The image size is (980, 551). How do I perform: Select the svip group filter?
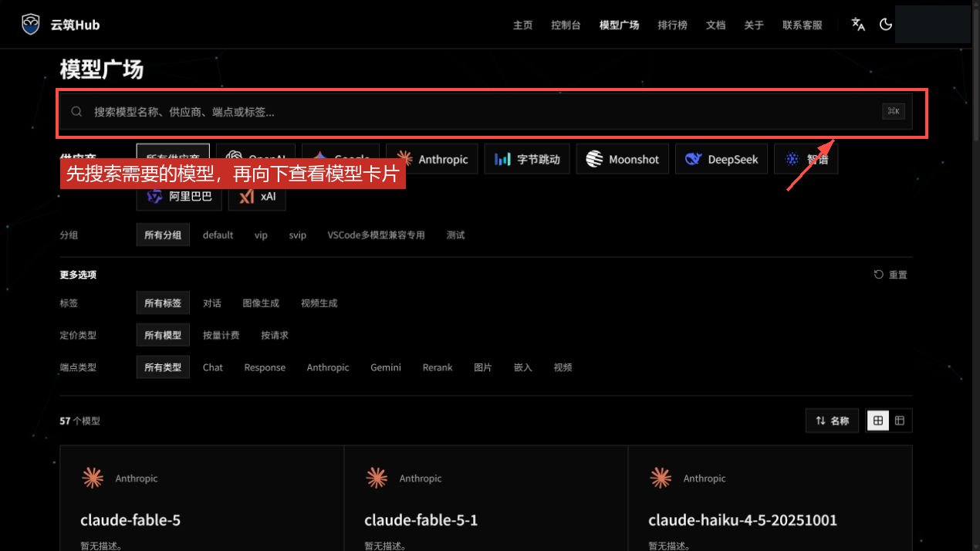click(298, 235)
